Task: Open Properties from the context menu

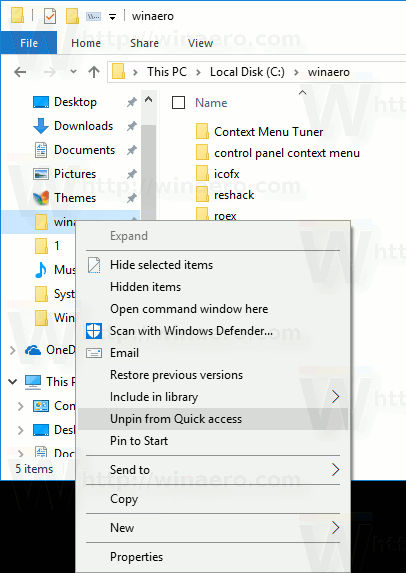Action: pos(213,557)
